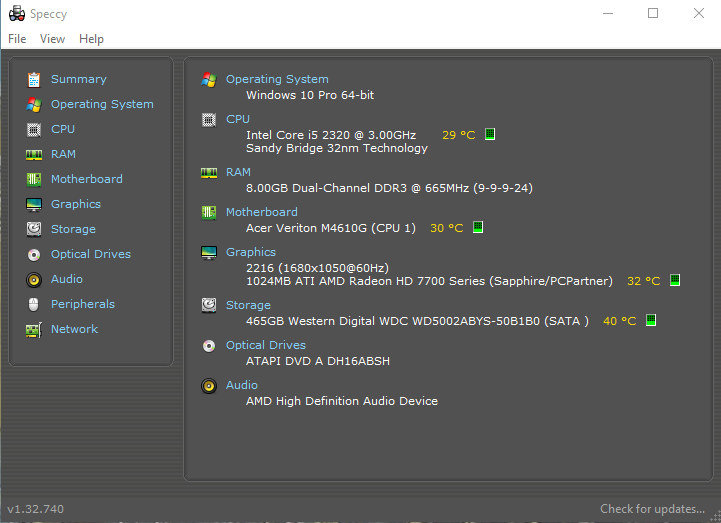
Task: Open the File menu
Action: point(17,39)
